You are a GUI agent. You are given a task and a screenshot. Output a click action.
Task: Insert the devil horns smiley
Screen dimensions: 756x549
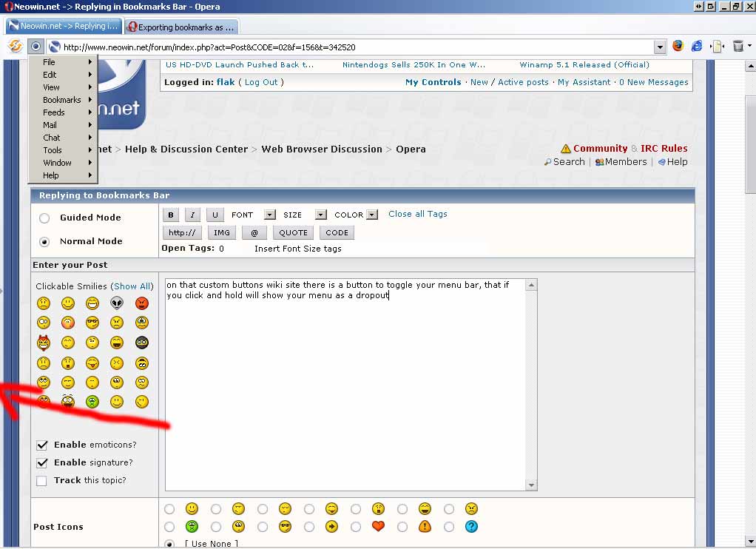point(44,343)
